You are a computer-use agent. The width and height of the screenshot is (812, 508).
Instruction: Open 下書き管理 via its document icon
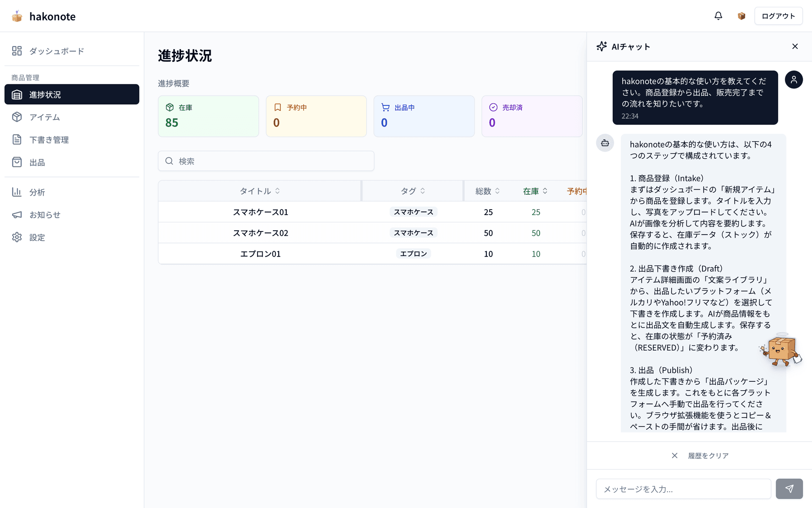click(17, 140)
